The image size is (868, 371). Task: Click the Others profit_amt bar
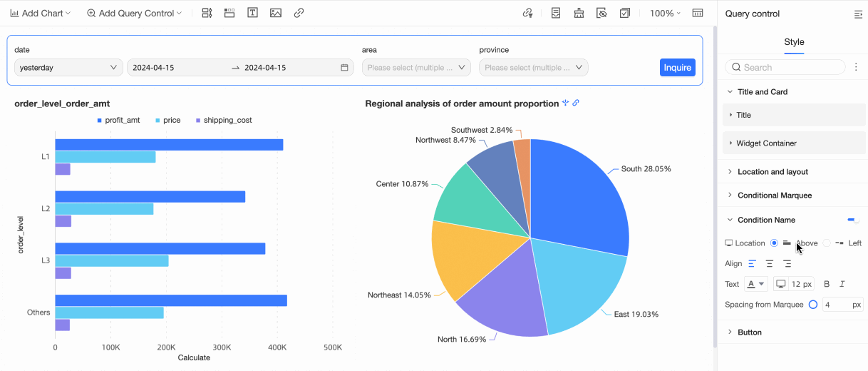point(171,300)
